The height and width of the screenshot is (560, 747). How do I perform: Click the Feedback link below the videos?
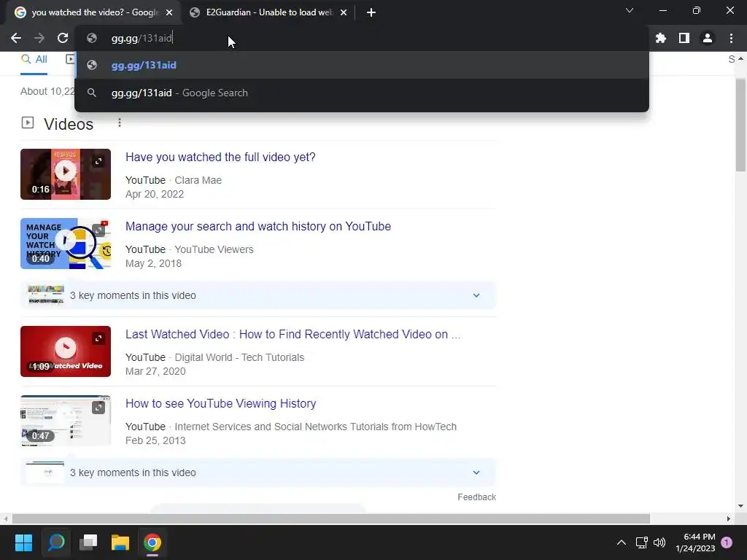[477, 497]
